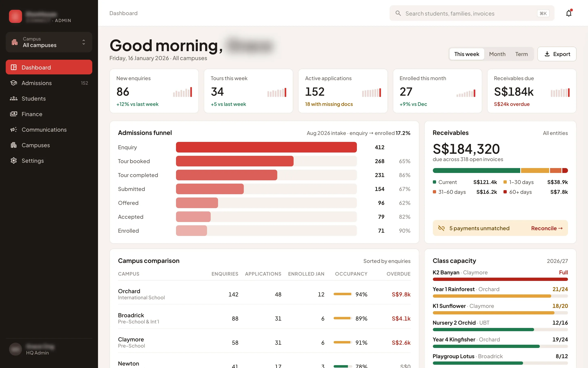This screenshot has height=368, width=588.
Task: Click the notifications bell icon
Action: 569,13
